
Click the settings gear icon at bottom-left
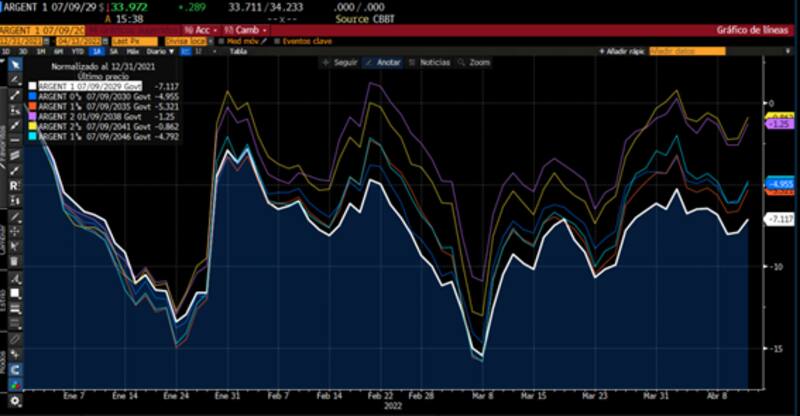[x=15, y=400]
